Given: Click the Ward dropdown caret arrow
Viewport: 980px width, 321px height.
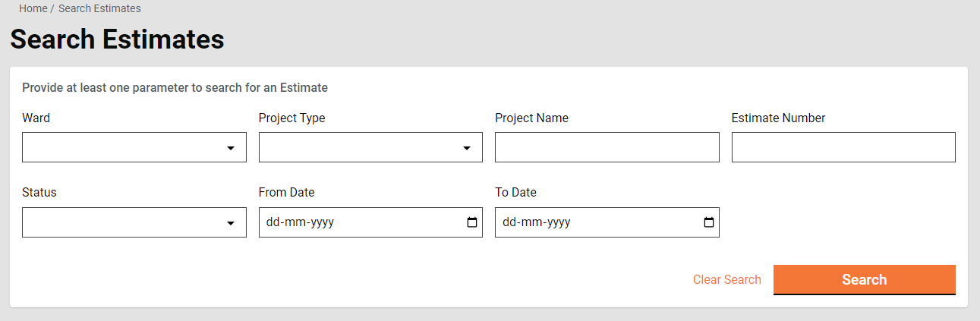Looking at the screenshot, I should tap(231, 148).
